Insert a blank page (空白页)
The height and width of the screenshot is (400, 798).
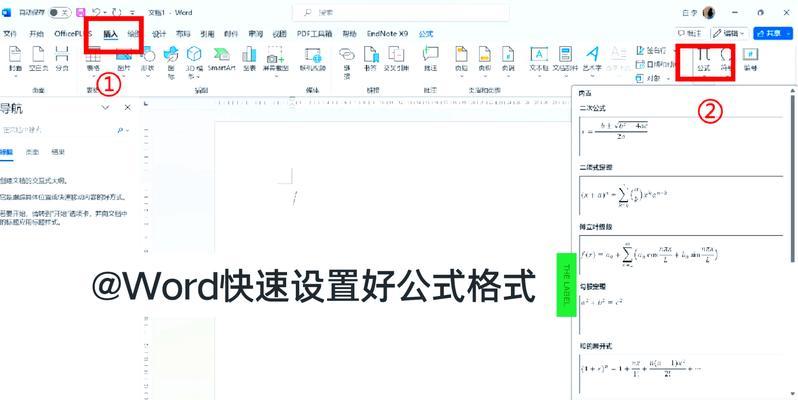(37, 59)
